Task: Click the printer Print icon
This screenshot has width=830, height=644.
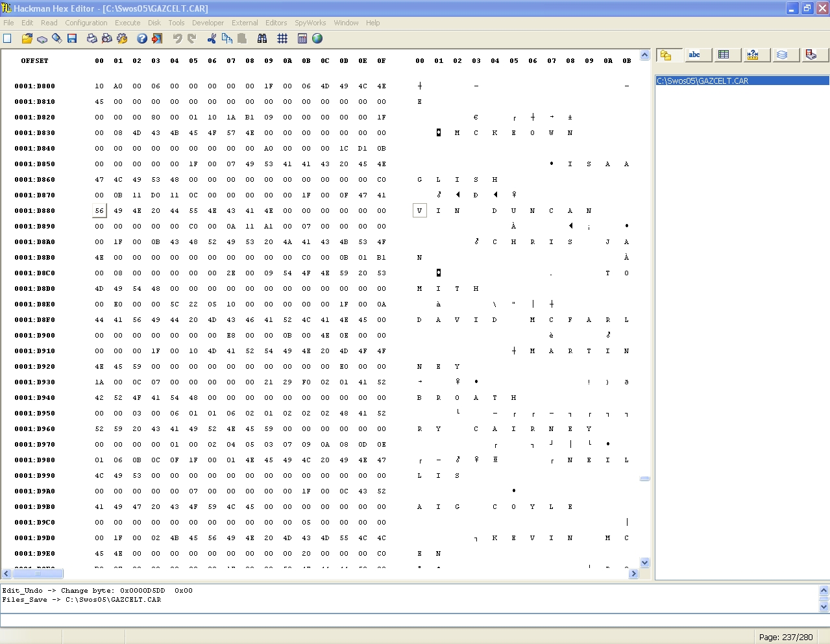Action: (x=92, y=39)
